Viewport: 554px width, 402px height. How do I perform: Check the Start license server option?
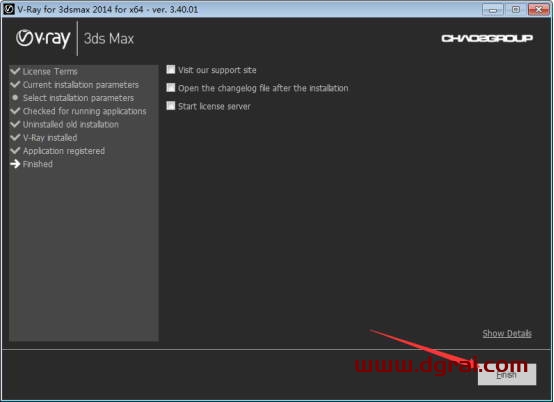tap(171, 106)
